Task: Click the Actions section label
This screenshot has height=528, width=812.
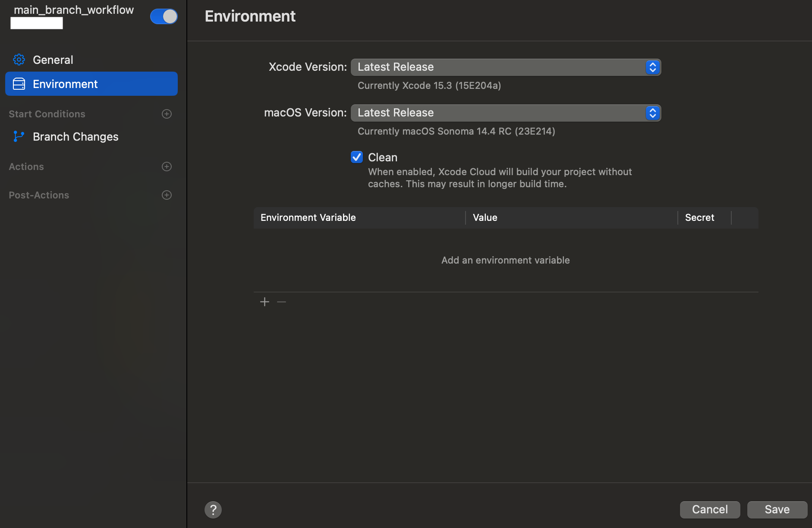Action: click(x=26, y=167)
